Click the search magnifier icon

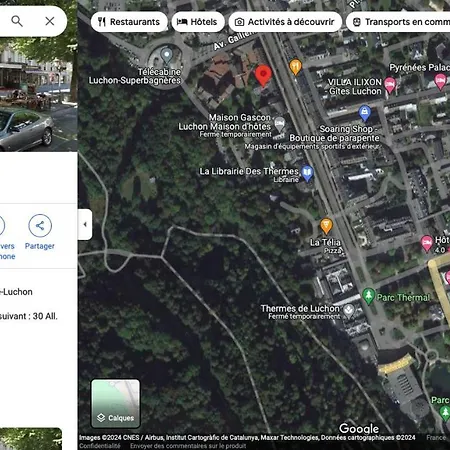click(17, 21)
